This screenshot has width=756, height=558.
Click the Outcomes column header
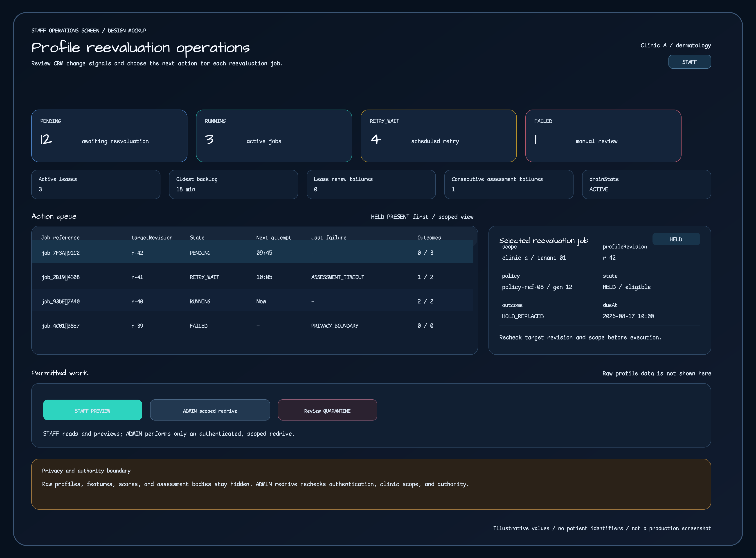pos(429,237)
